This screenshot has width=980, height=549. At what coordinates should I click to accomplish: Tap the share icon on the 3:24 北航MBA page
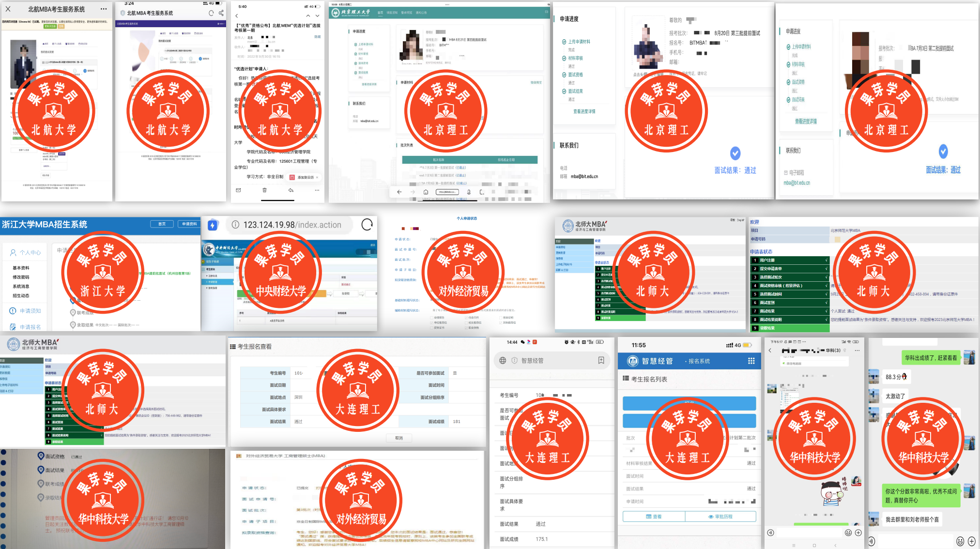[x=221, y=13]
